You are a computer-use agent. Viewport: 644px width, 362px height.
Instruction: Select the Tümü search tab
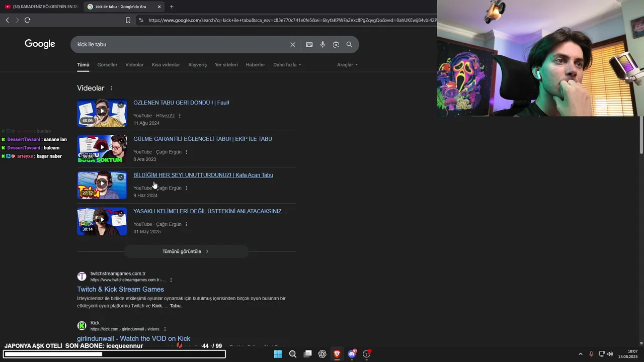[x=83, y=65]
